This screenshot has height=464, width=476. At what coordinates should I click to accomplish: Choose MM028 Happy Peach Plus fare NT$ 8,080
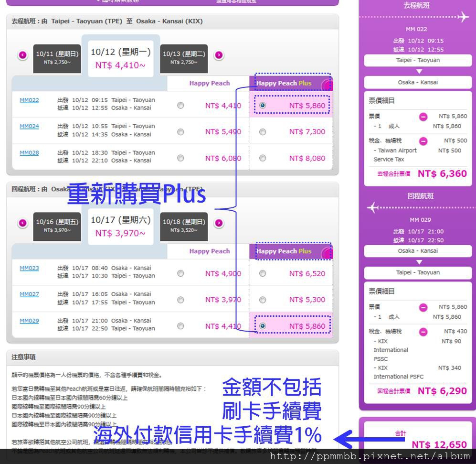263,158
